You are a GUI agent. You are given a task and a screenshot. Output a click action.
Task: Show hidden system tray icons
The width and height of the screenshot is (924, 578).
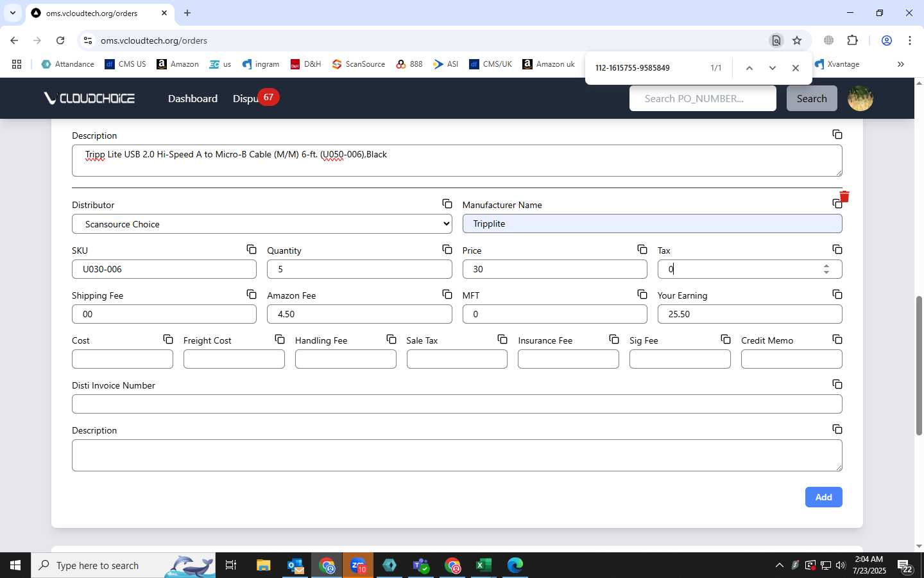(x=779, y=565)
